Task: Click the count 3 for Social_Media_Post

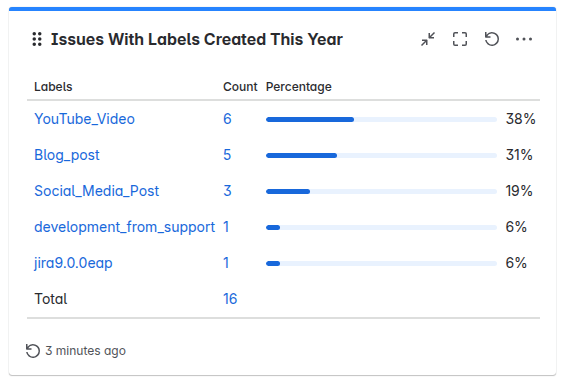Action: coord(227,191)
